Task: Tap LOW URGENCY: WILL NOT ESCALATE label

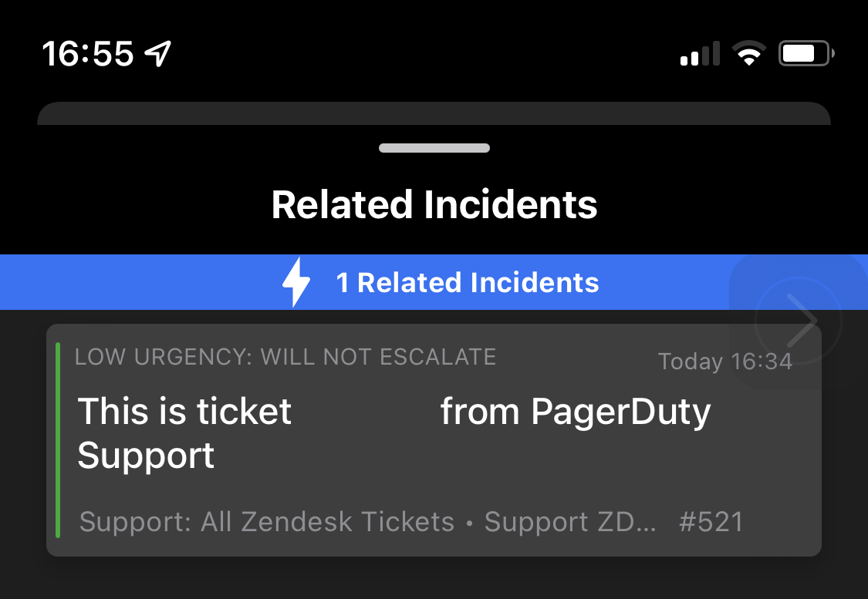Action: (285, 357)
